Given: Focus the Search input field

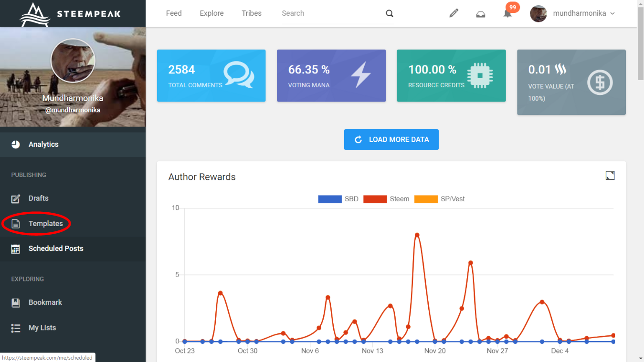Looking at the screenshot, I should [332, 13].
